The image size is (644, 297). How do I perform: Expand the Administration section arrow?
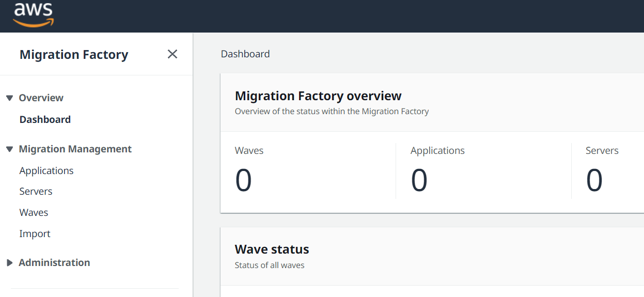(x=9, y=263)
